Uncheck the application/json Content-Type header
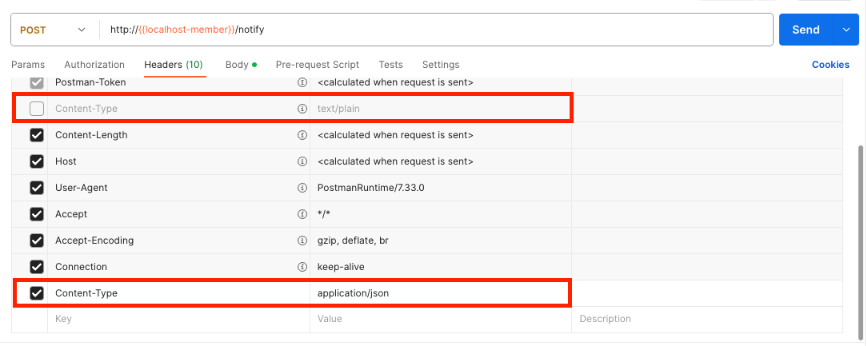Screen dimensions: 868x346 pyautogui.click(x=37, y=293)
